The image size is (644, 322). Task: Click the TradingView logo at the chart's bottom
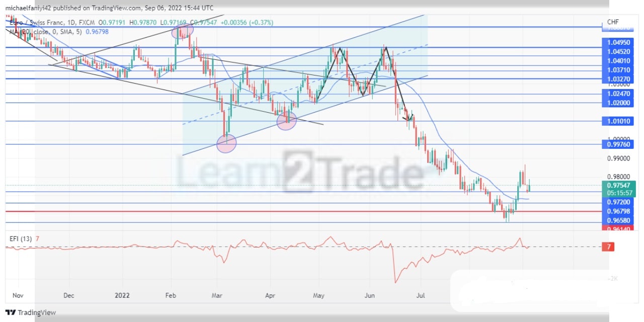click(31, 313)
